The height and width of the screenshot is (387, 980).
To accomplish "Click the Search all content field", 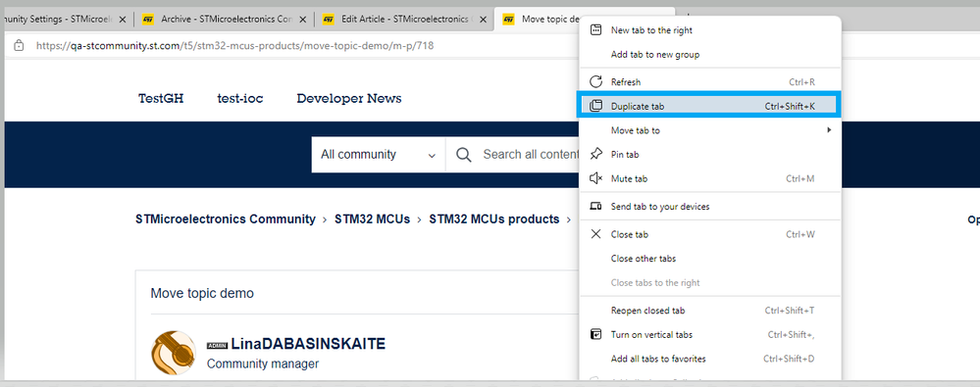I will pos(532,154).
